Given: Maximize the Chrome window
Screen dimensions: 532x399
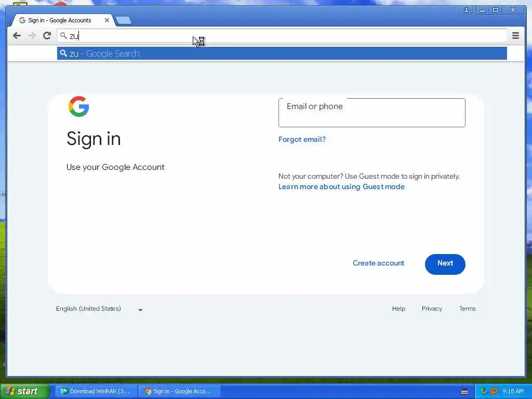Looking at the screenshot, I should click(495, 10).
